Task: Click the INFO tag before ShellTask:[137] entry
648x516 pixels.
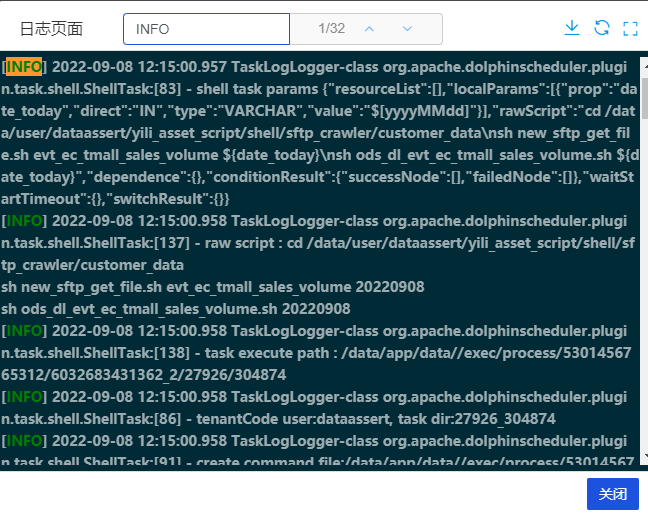Action: [24, 221]
